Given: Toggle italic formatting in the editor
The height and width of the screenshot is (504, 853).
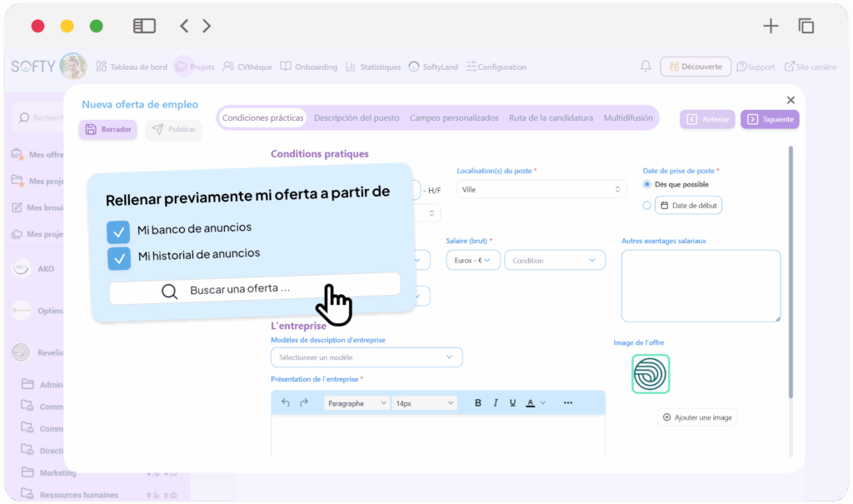Looking at the screenshot, I should tap(496, 403).
